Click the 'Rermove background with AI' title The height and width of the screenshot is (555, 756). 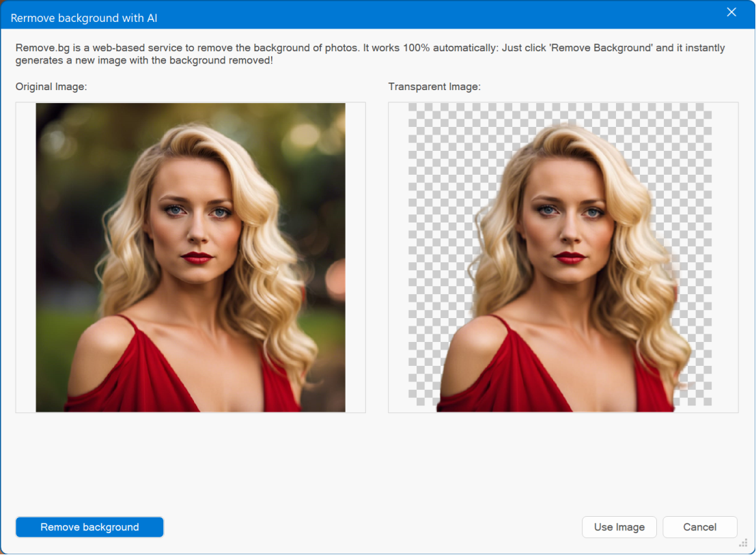(84, 18)
